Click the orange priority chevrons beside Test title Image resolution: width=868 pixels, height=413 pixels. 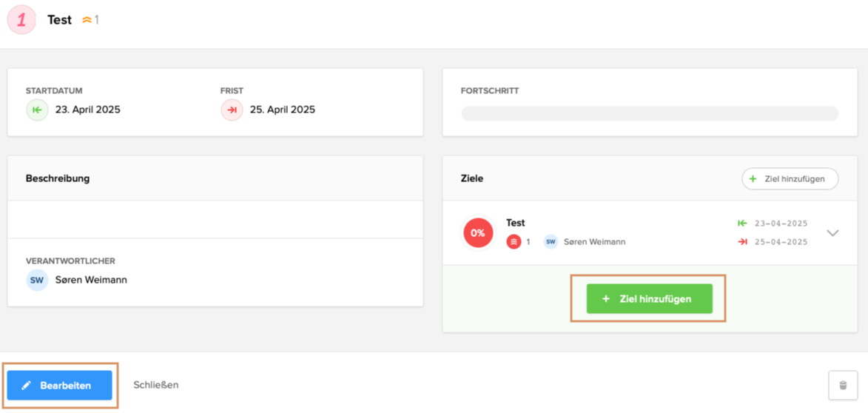pos(87,20)
